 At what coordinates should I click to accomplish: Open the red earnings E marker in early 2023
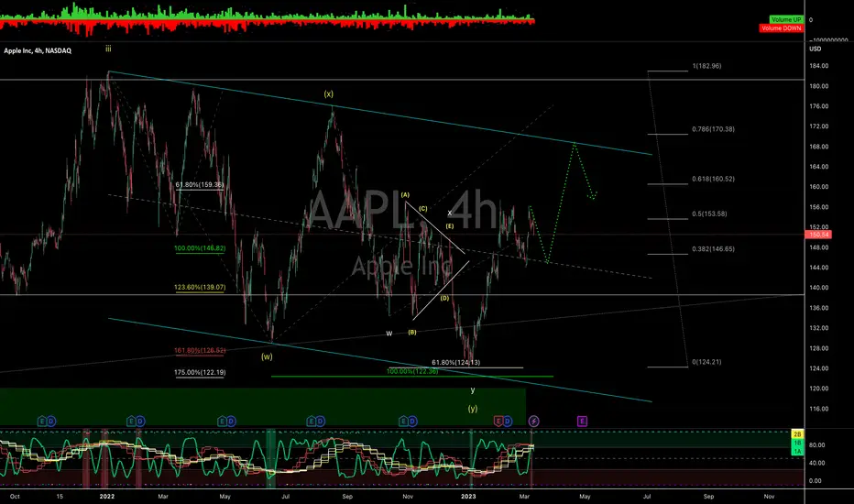[x=498, y=422]
